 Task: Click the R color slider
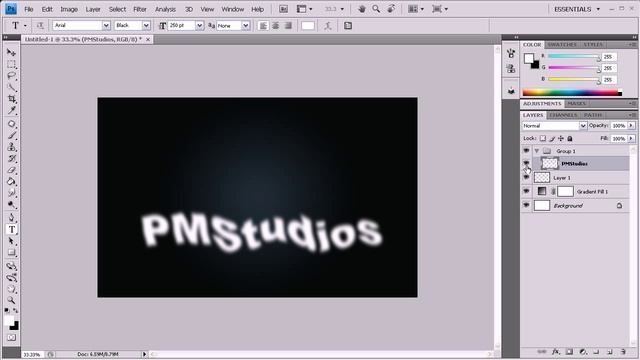coord(573,56)
